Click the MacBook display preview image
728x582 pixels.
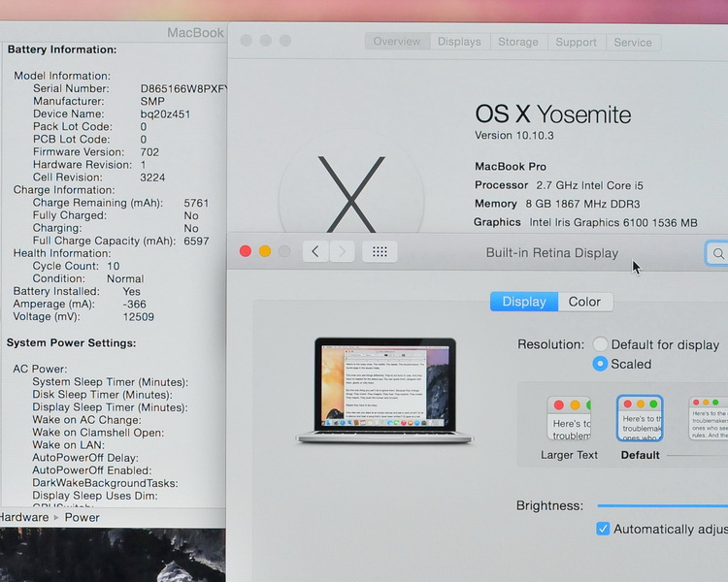point(384,390)
